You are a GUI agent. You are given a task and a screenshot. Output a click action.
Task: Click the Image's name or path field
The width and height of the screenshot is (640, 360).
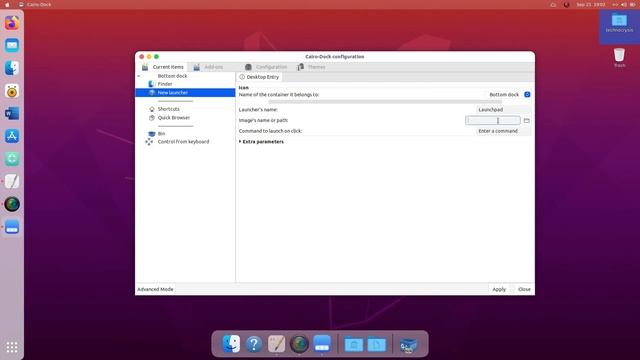tap(493, 120)
